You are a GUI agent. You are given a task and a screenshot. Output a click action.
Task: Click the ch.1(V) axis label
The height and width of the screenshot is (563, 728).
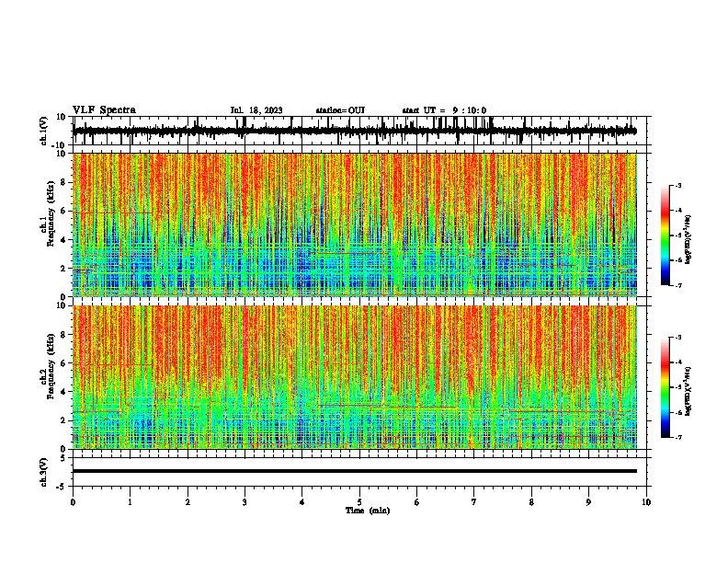pyautogui.click(x=44, y=131)
